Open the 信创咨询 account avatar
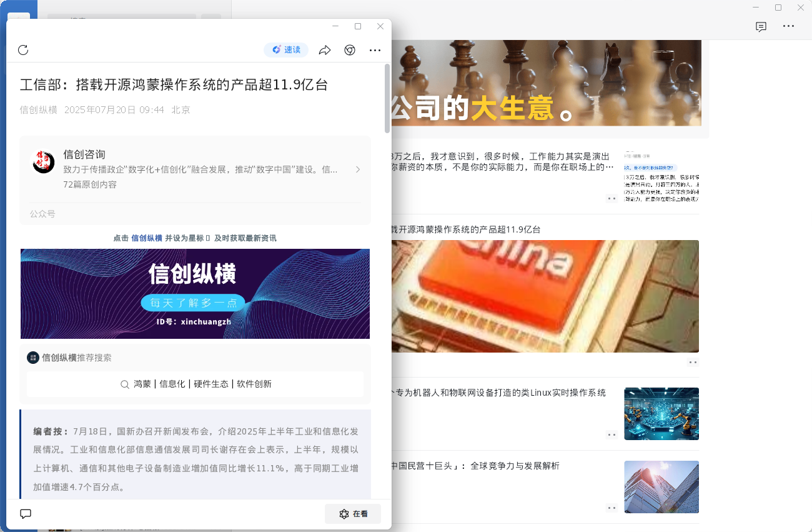 pyautogui.click(x=44, y=163)
